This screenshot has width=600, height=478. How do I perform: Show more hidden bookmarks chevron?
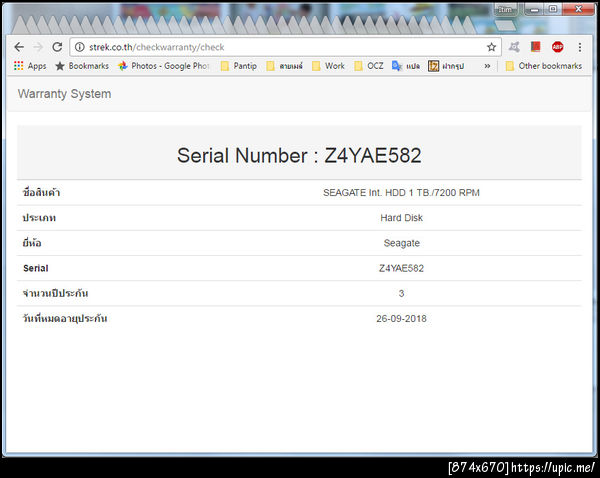pos(487,66)
